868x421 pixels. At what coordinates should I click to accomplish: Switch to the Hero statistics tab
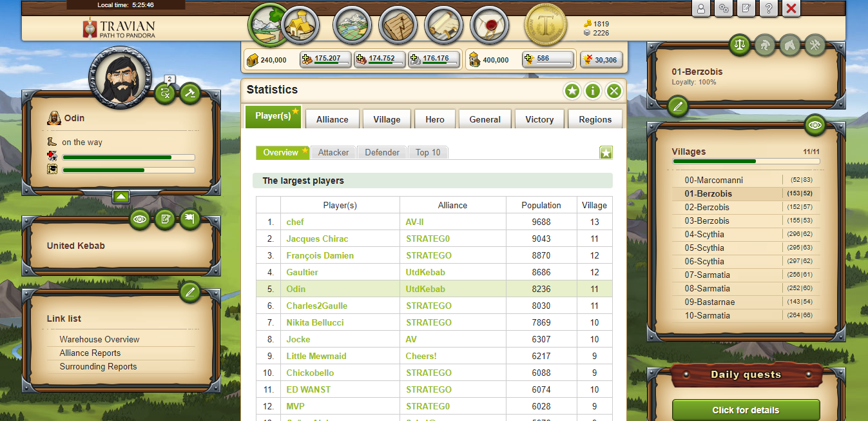coord(435,119)
